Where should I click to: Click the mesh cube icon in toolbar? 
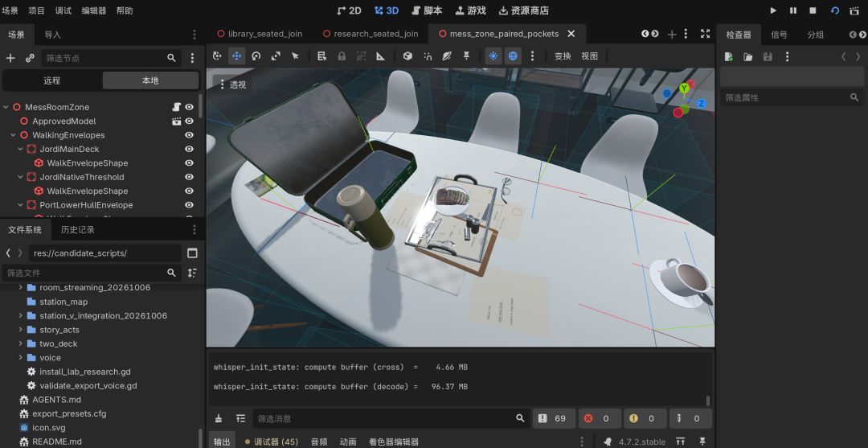(x=407, y=56)
